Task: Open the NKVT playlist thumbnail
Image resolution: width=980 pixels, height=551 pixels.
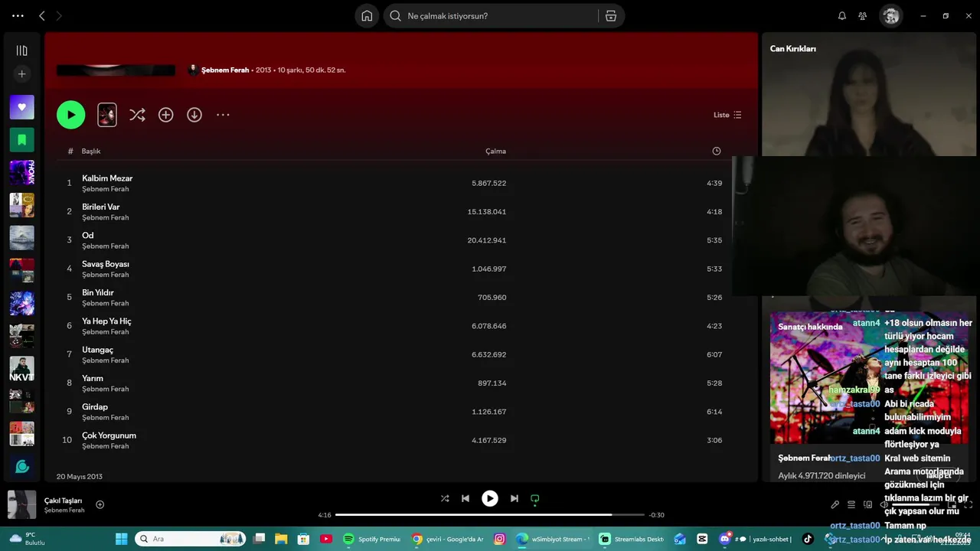Action: [x=21, y=369]
